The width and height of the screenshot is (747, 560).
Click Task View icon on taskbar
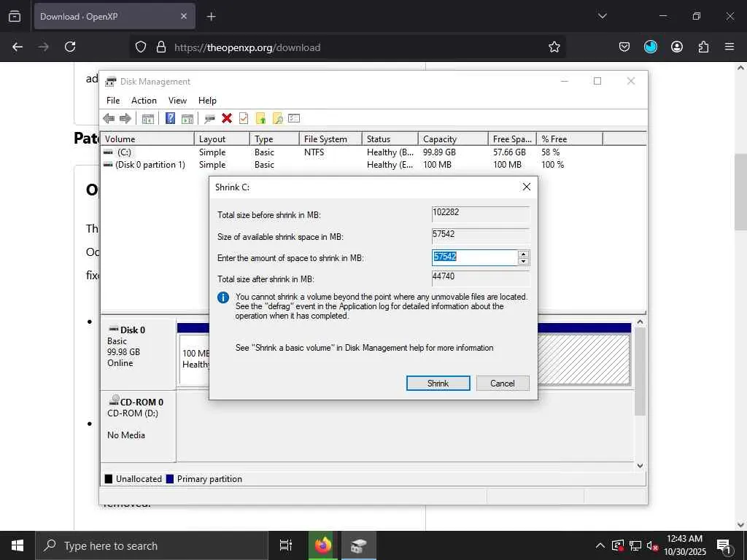(x=286, y=545)
